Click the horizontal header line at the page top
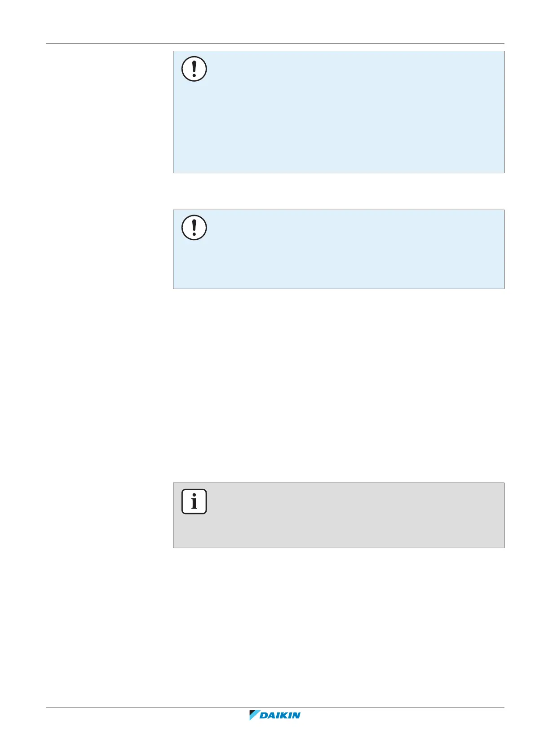535x756 pixels. point(274,44)
